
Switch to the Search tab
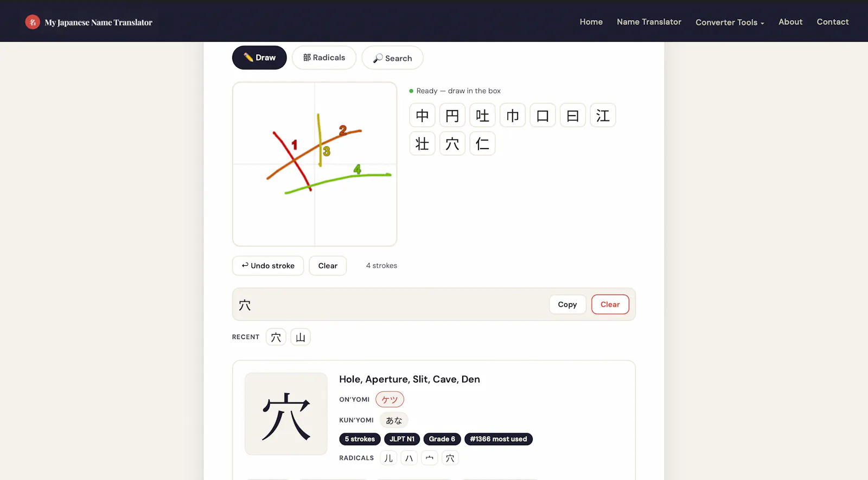tap(392, 58)
